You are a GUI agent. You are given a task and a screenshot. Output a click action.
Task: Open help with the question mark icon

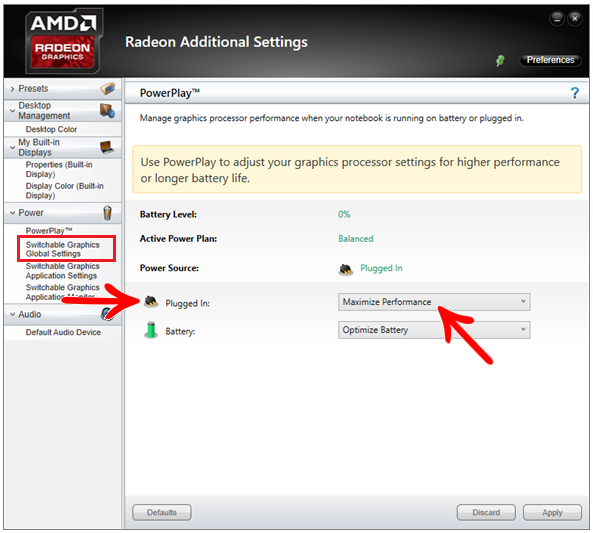point(574,93)
